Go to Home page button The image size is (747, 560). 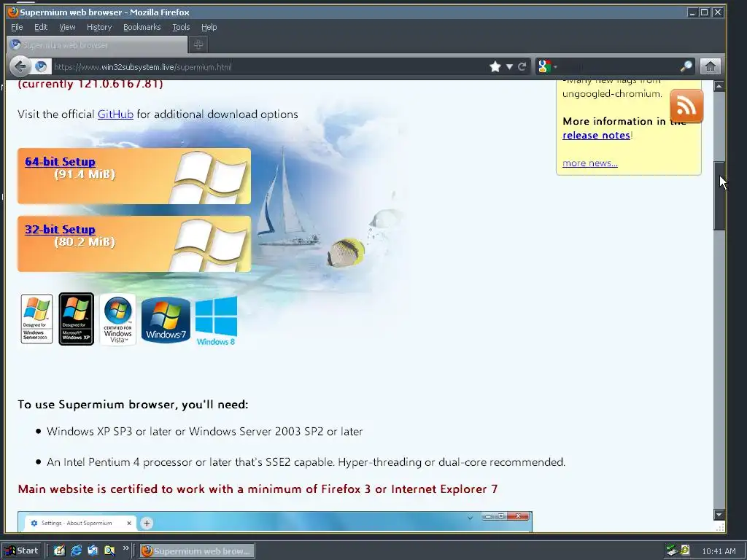[x=710, y=66]
